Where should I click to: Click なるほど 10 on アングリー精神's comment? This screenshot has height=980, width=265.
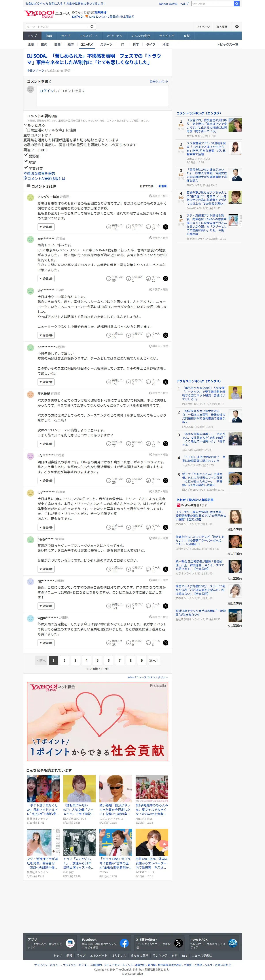click(x=134, y=227)
